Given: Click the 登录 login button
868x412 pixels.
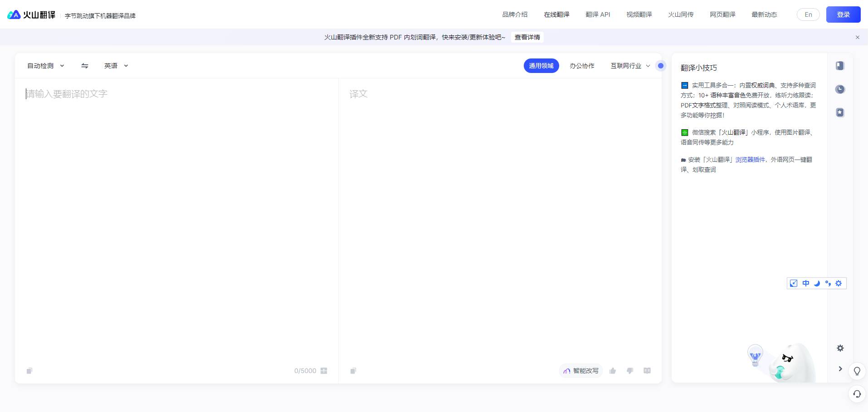Looking at the screenshot, I should (x=843, y=14).
